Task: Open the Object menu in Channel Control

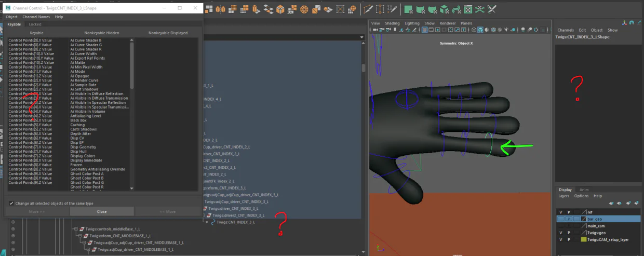Action: pos(11,17)
